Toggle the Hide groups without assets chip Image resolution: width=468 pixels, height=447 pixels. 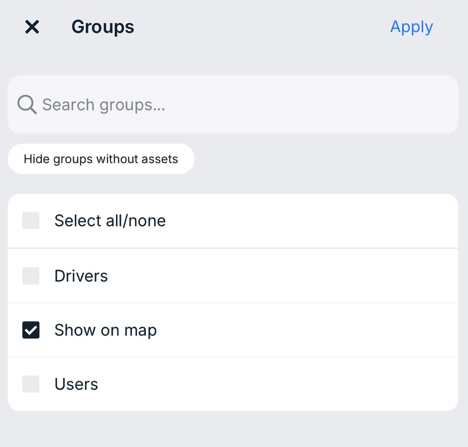[101, 159]
